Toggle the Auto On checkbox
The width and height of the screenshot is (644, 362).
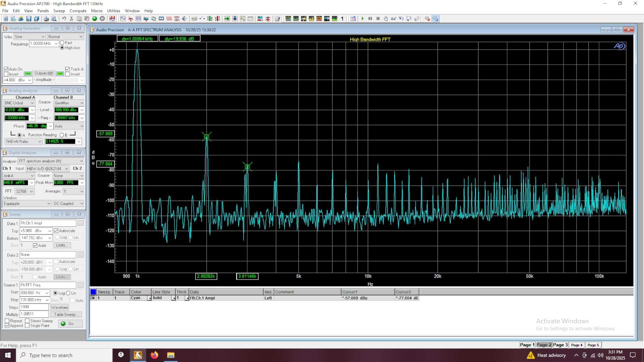pyautogui.click(x=6, y=69)
